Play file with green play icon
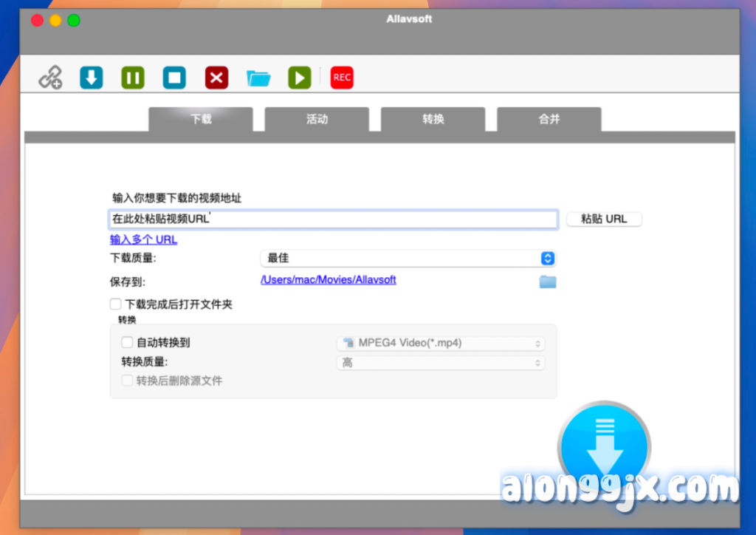 [x=300, y=78]
